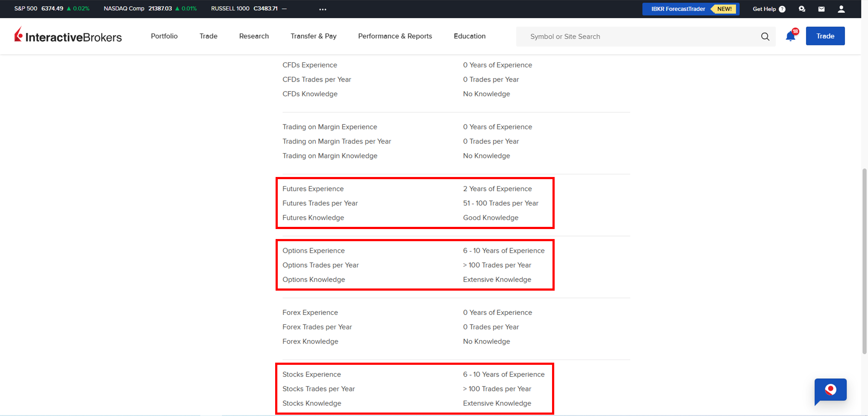This screenshot has width=868, height=416.
Task: Expand the ticker bar three-dots menu
Action: 322,9
